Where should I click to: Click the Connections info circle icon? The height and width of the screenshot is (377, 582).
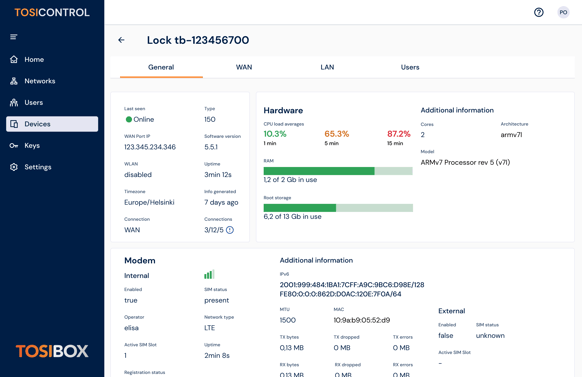[230, 230]
